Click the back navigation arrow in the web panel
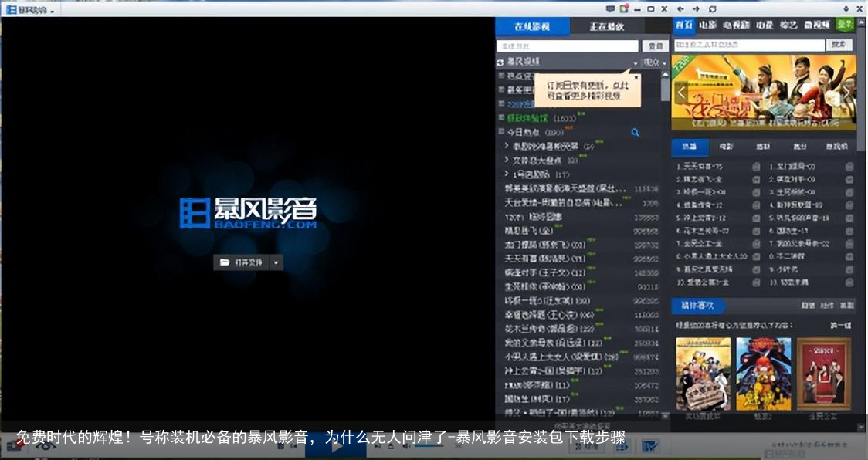 click(x=680, y=8)
